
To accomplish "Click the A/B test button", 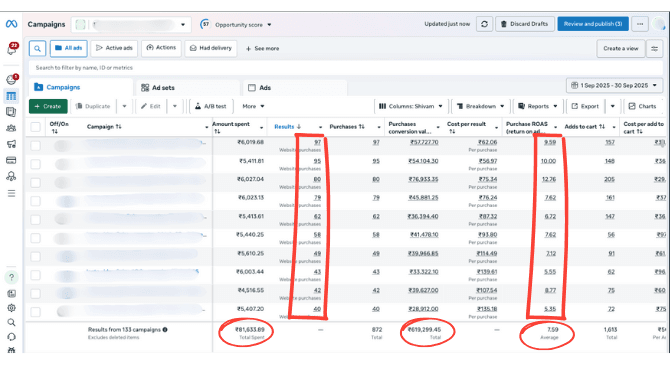I will click(x=211, y=106).
